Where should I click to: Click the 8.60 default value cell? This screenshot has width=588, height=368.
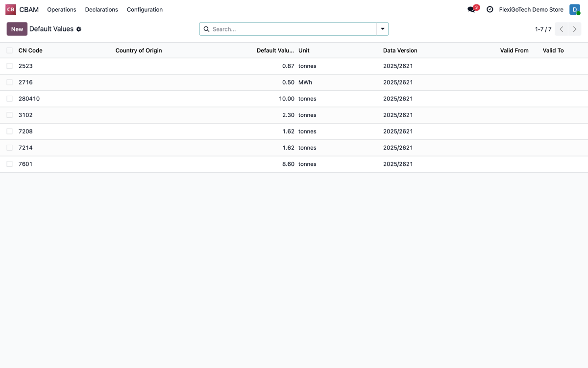(288, 164)
